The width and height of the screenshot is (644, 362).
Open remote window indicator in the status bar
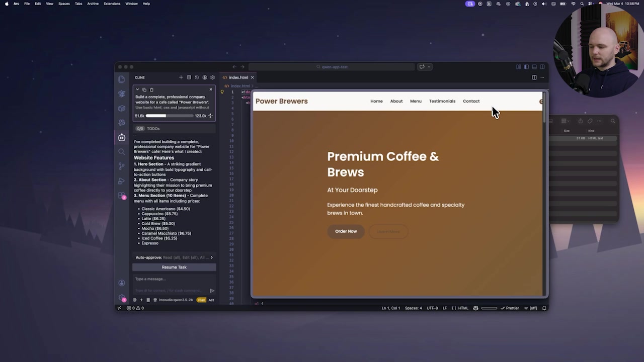119,308
